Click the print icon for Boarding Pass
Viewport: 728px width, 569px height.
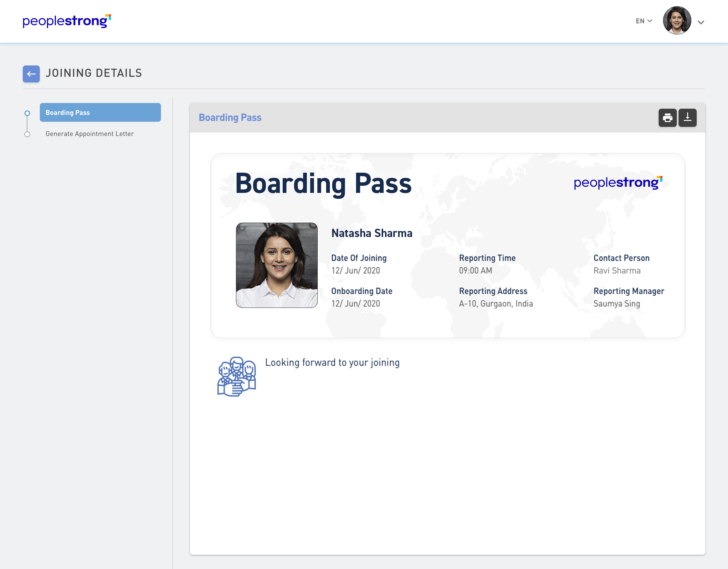click(667, 117)
